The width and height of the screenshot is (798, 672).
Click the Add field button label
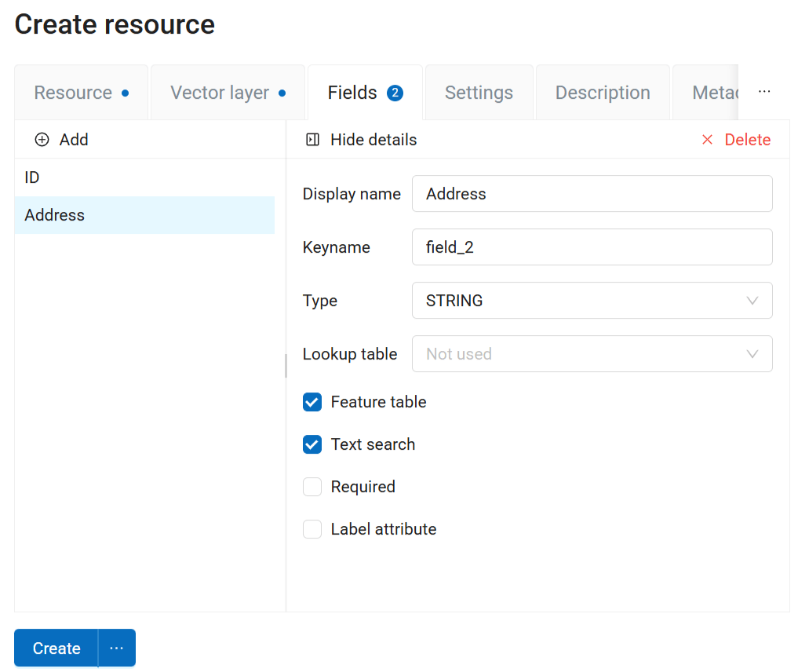[x=74, y=140]
